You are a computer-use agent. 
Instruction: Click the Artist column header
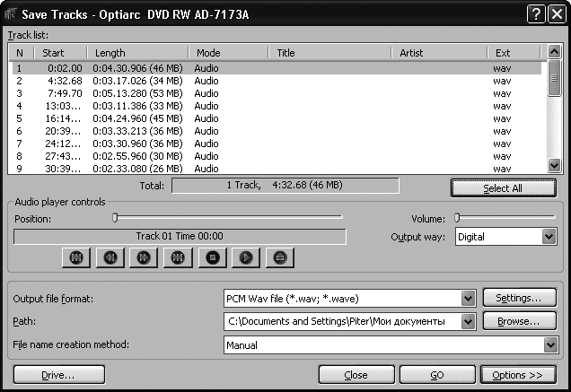pos(440,53)
